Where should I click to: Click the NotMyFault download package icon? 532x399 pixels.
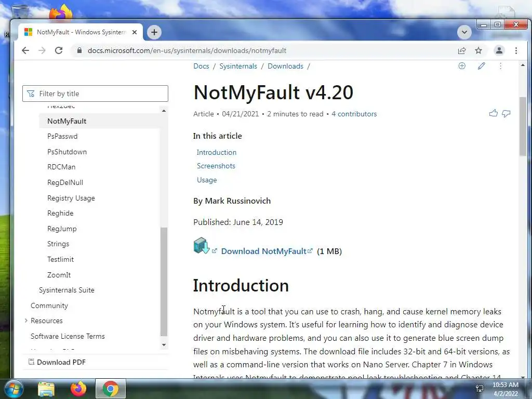[202, 245]
